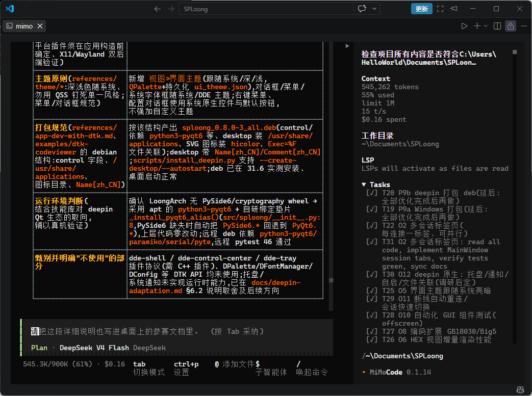Toggle the T26 O6 HEX task checkbox
The height and width of the screenshot is (396, 532).
pos(372,339)
